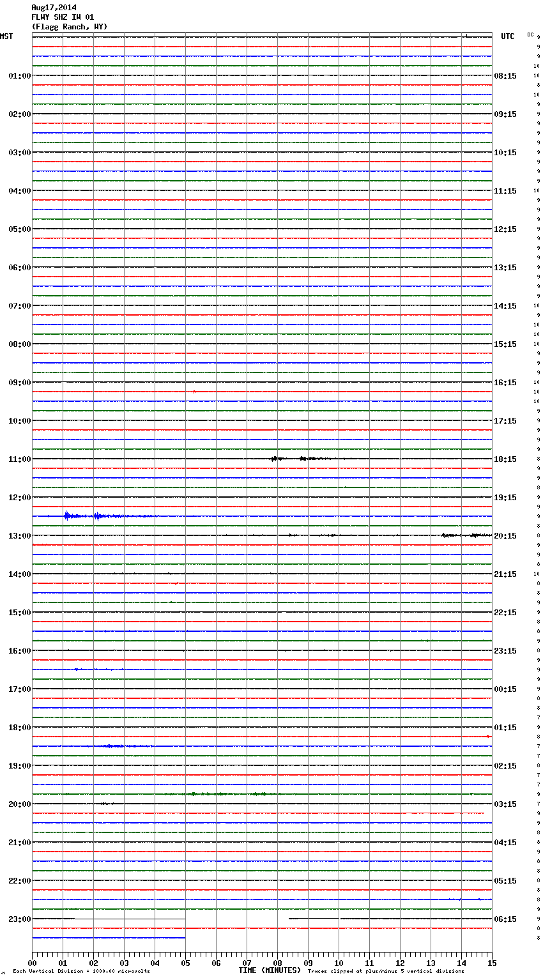Click the 20:15 UTC time label
This screenshot has height=980, width=543.
click(505, 536)
